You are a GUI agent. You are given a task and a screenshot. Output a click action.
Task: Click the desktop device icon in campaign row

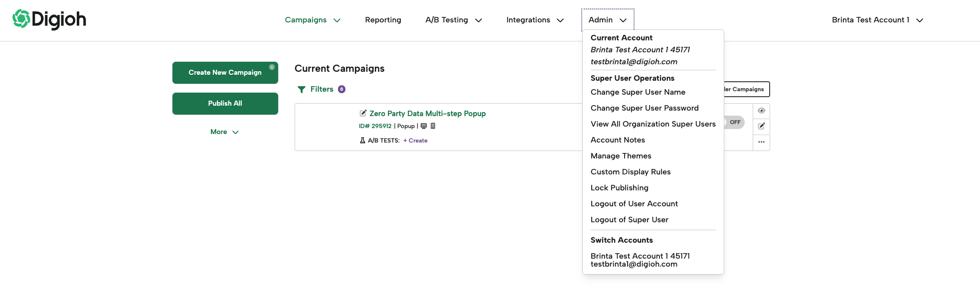[x=424, y=126]
